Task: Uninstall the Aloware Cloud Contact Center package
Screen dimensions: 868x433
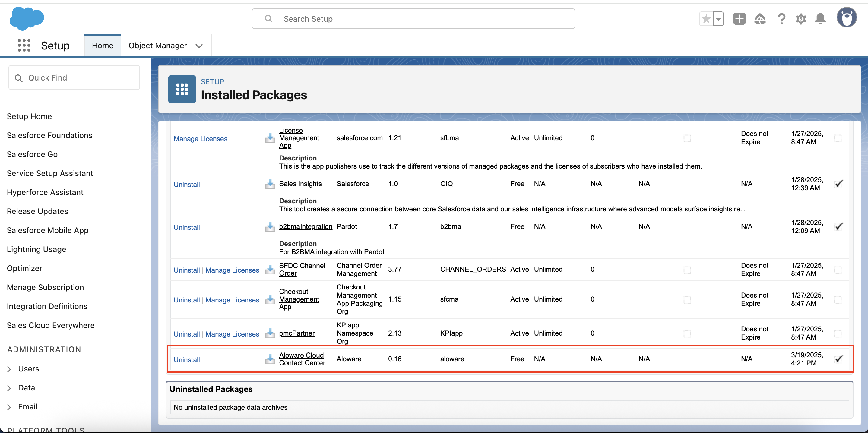Action: point(187,360)
